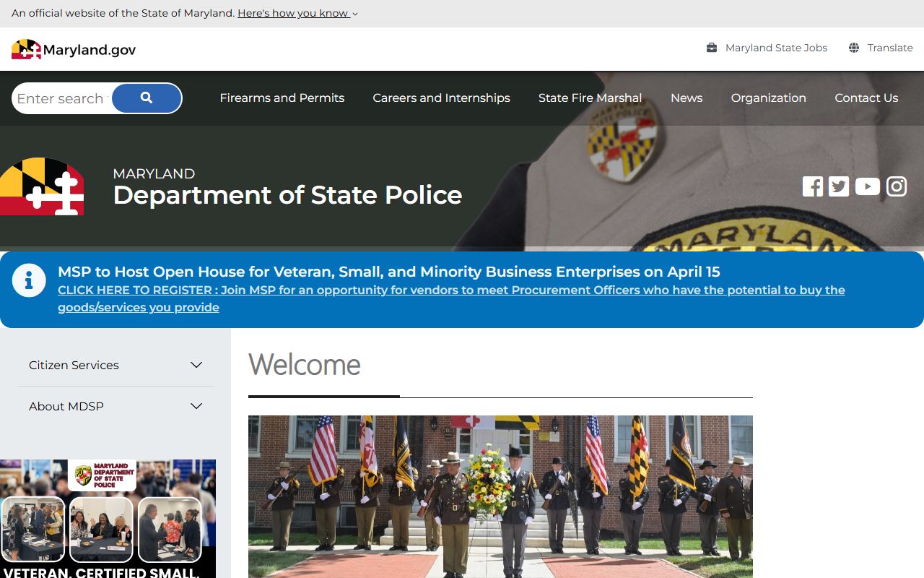
Task: Click the globe icon beside Translate
Action: point(854,48)
